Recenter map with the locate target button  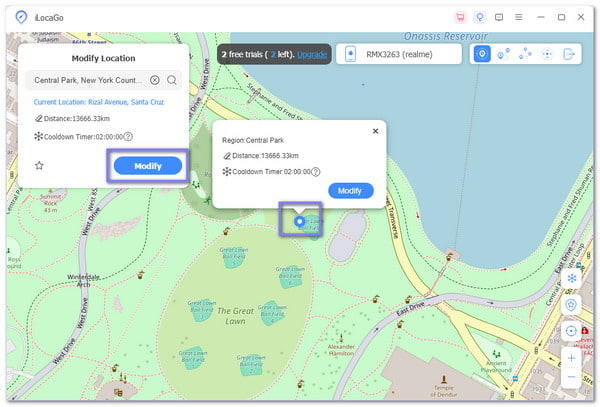point(571,331)
